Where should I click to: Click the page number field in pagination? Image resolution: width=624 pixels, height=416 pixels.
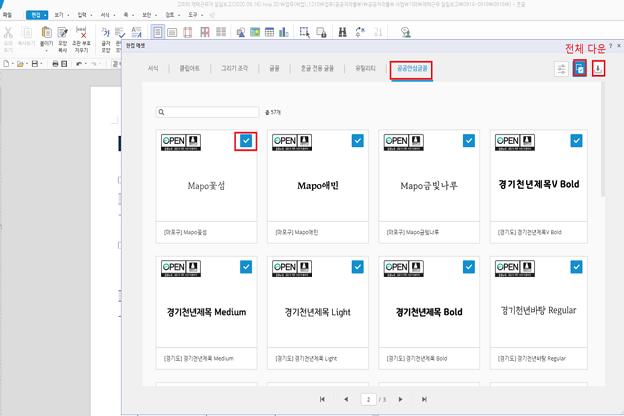pyautogui.click(x=369, y=399)
